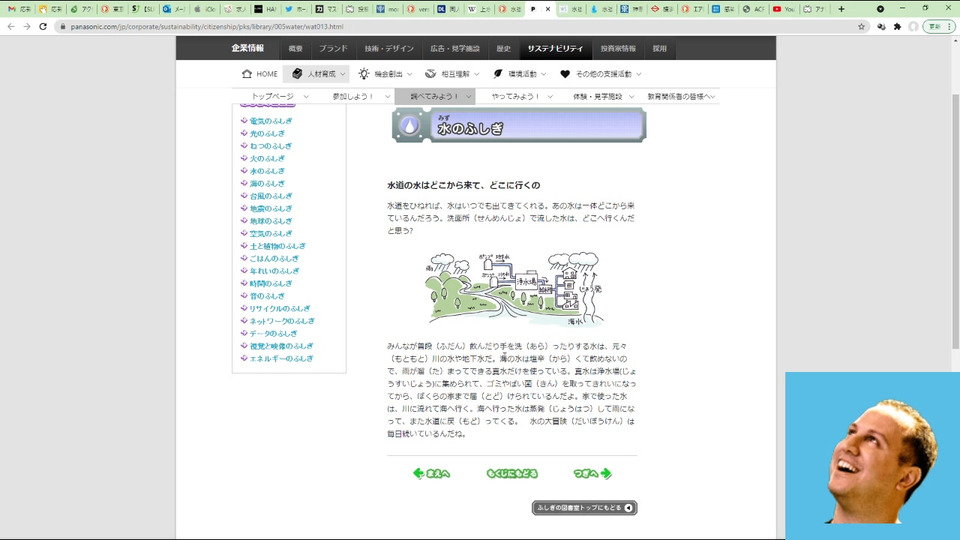
Task: Open the 土と植物のふしぎ sidebar link
Action: 277,246
